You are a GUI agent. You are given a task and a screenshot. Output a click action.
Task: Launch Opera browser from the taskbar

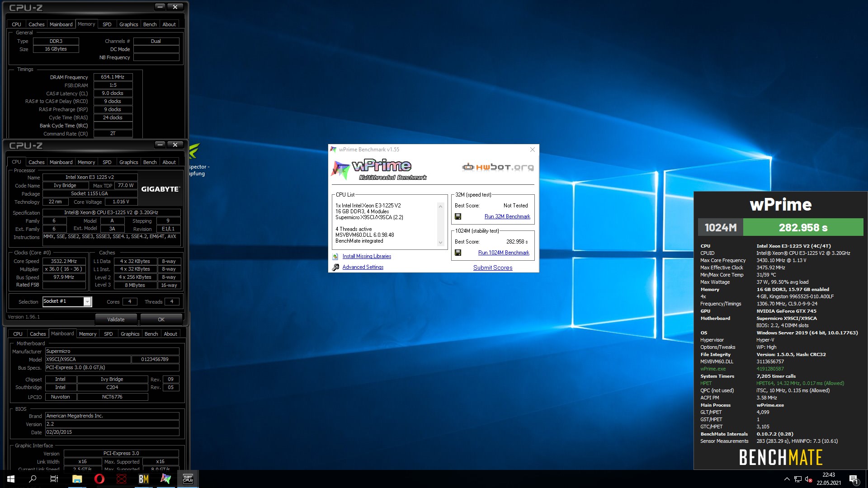(99, 479)
